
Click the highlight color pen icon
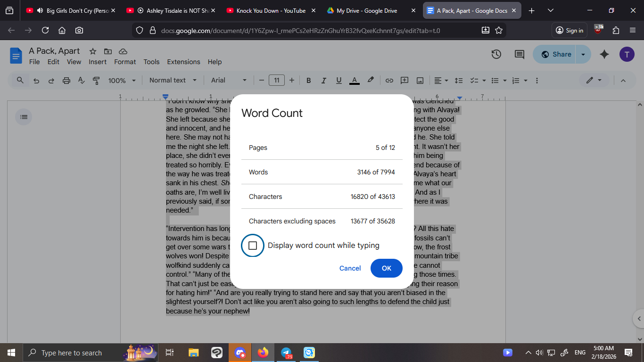point(371,80)
